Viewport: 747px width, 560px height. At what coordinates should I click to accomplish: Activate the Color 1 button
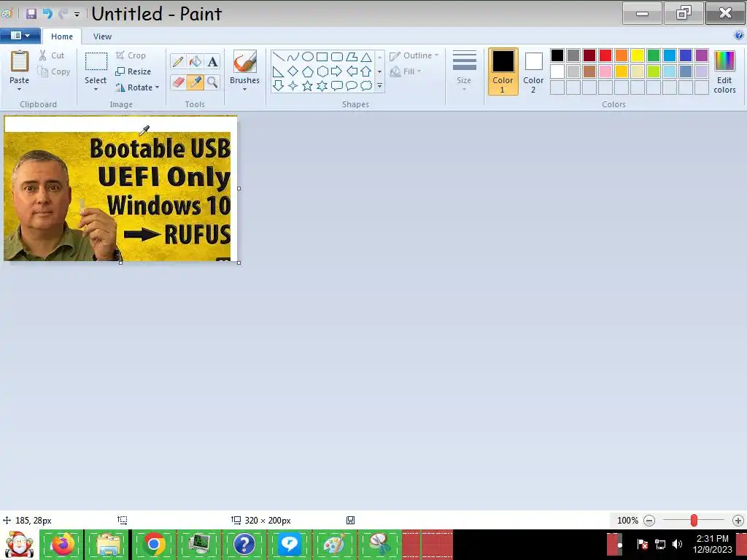[503, 71]
